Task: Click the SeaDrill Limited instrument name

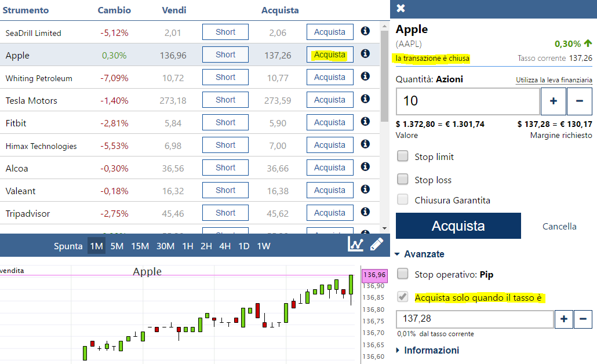Action: (x=33, y=33)
